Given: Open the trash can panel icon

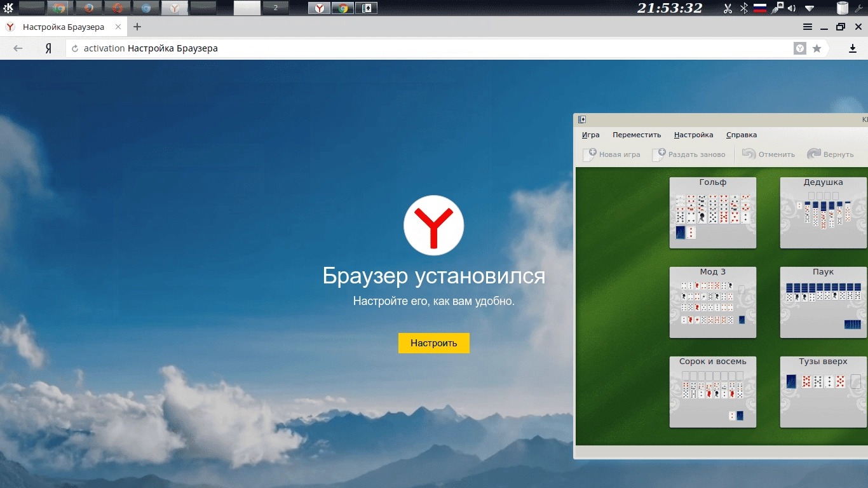Looking at the screenshot, I should (x=842, y=8).
